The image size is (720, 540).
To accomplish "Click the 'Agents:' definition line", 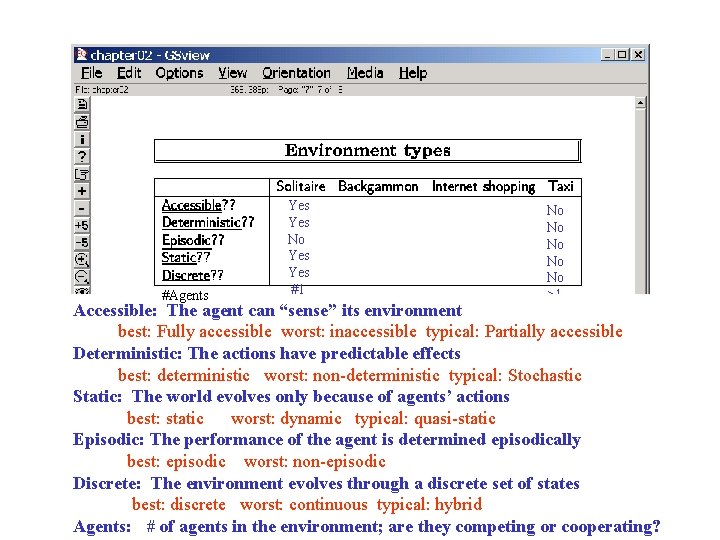I will [x=366, y=527].
